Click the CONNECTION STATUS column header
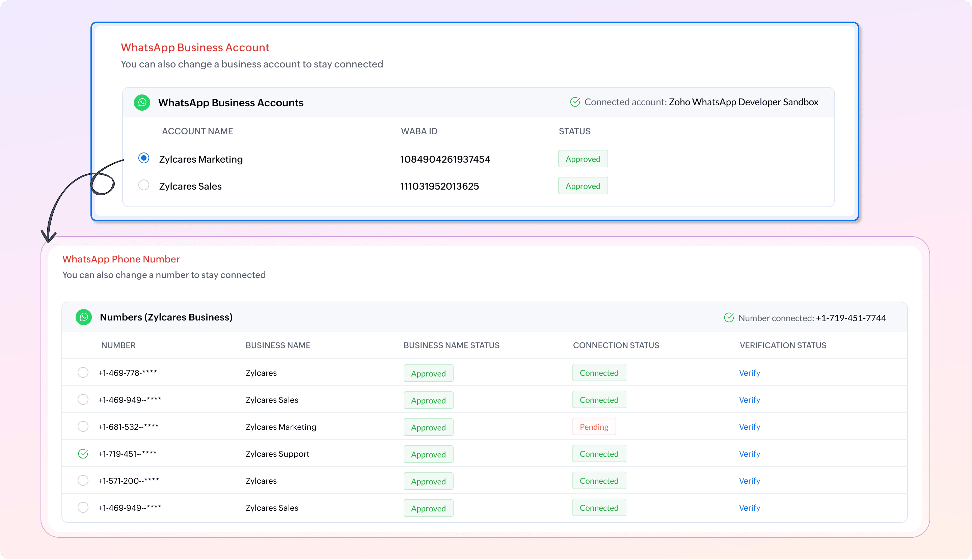Viewport: 972px width, 560px height. (616, 345)
